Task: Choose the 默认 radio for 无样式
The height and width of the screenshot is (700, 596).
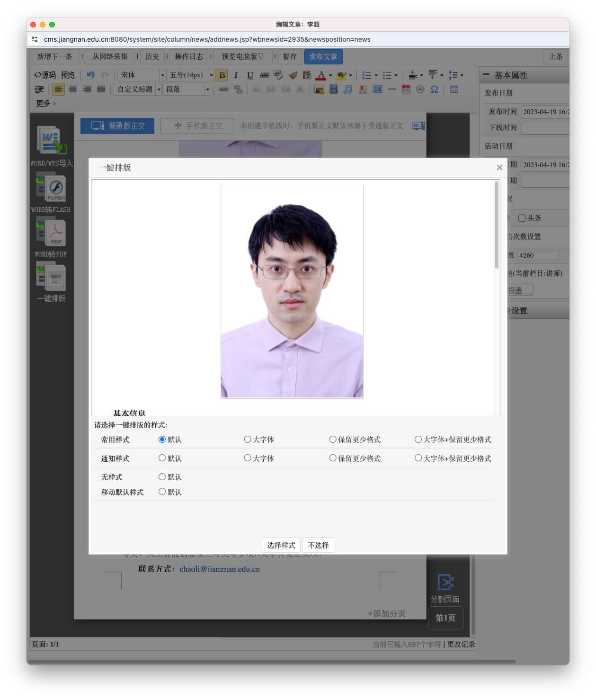Action: (162, 477)
